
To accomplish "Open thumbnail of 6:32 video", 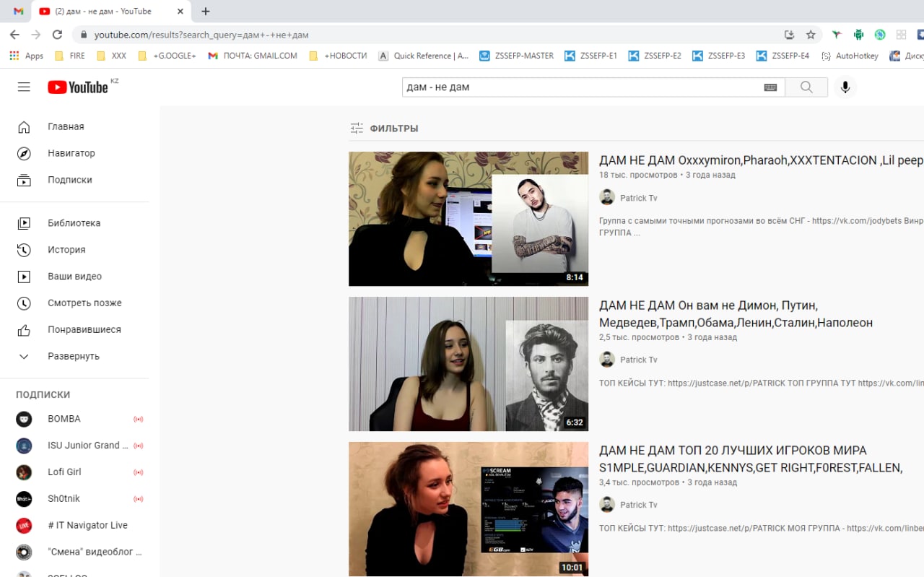I will pos(468,364).
